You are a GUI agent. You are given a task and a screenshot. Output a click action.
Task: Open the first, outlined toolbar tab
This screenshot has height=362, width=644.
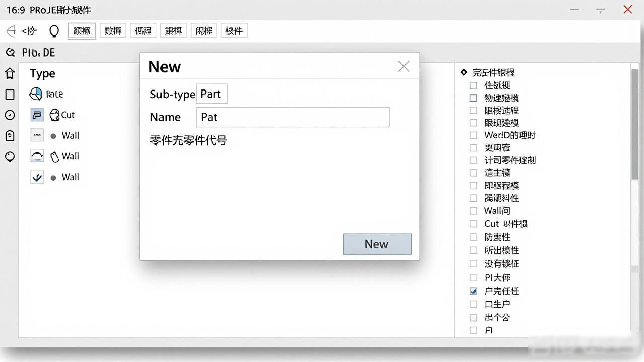point(82,31)
